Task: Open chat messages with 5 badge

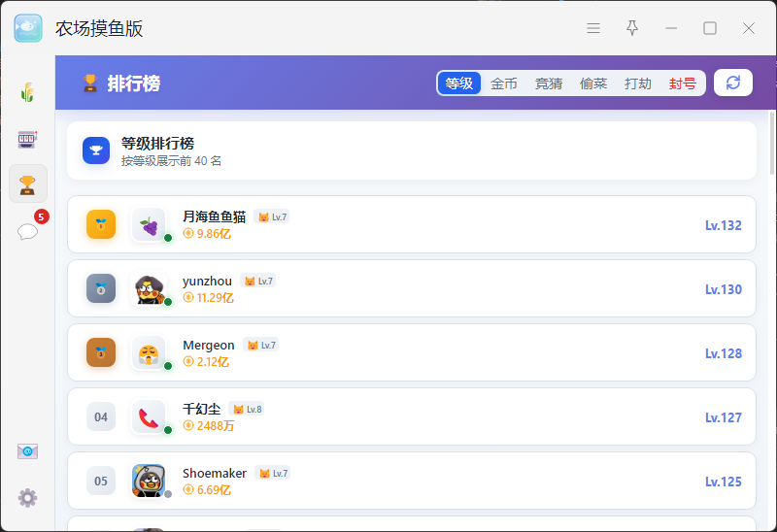Action: (x=28, y=231)
